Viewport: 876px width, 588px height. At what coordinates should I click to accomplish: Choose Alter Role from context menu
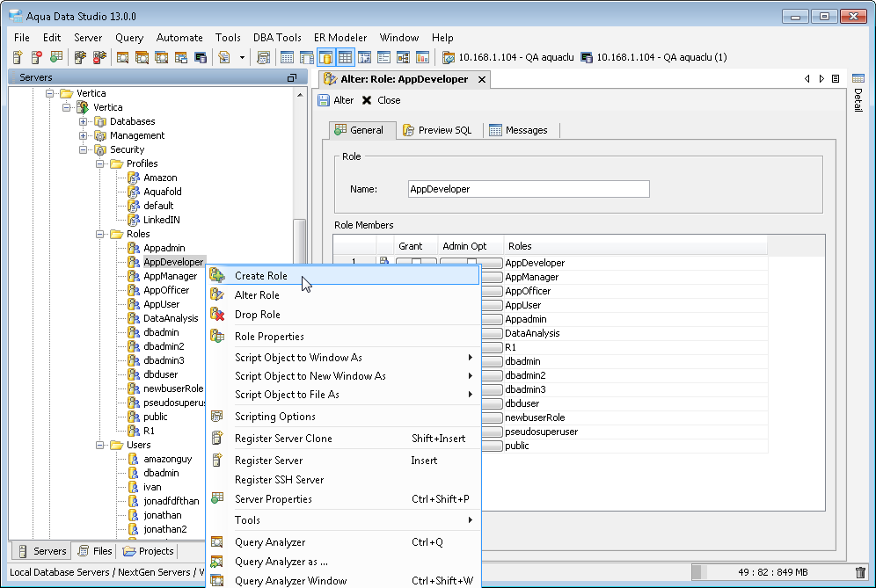coord(343,294)
